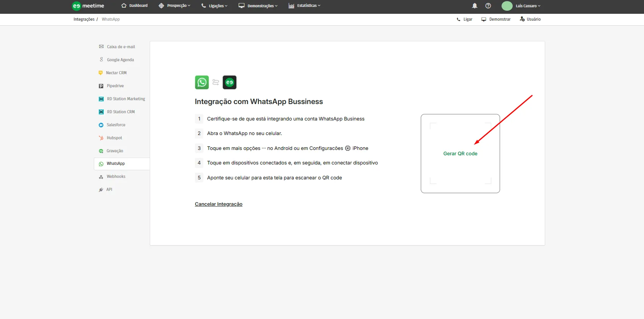Open the Laís Cassaro account dropdown

528,6
